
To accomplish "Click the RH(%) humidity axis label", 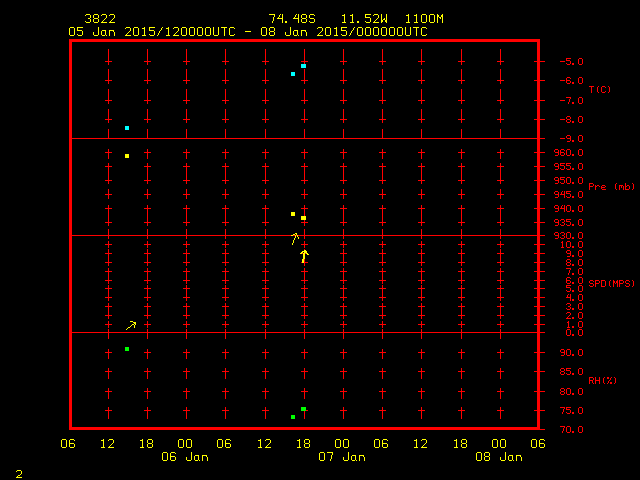I will [601, 380].
